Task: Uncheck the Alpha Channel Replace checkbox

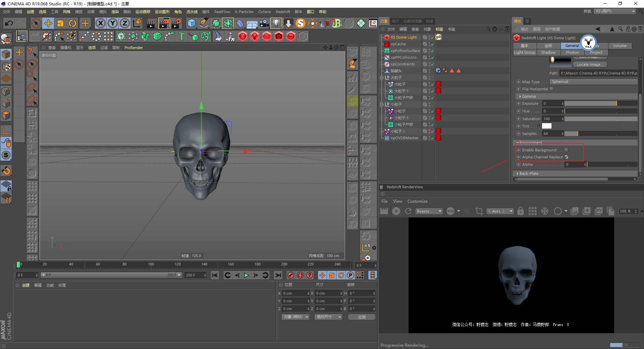Action: [x=567, y=157]
